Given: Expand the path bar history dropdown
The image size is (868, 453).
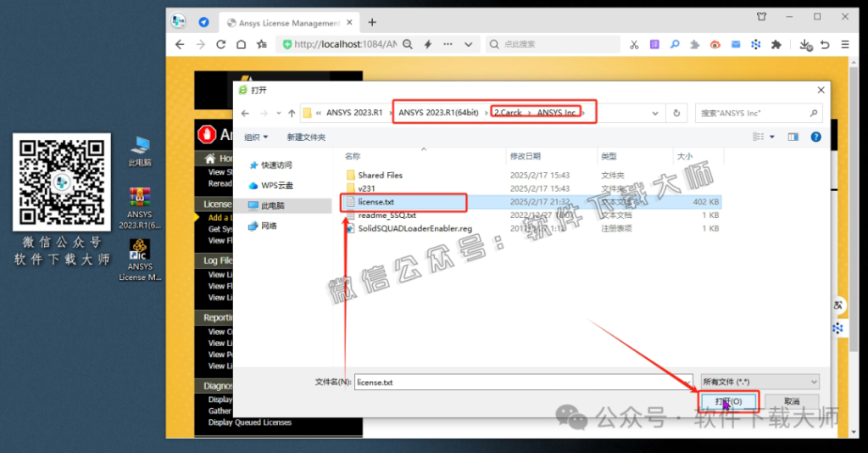Looking at the screenshot, I should 655,113.
